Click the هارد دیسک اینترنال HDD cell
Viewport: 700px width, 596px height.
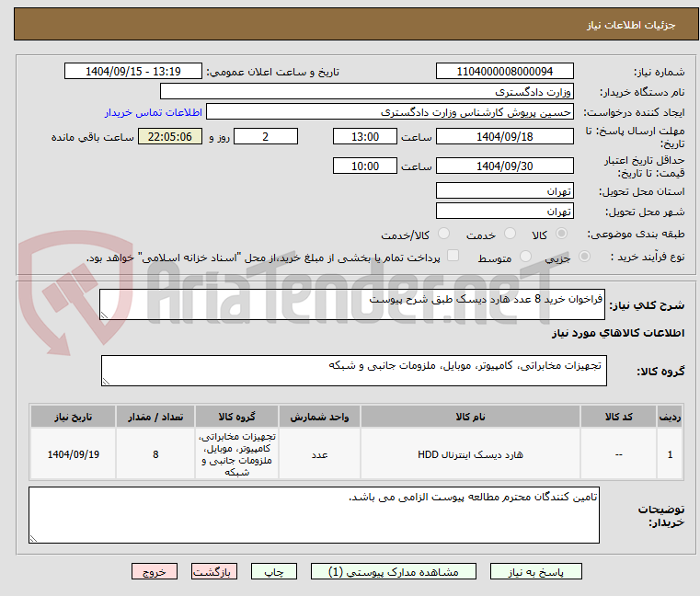(x=470, y=454)
